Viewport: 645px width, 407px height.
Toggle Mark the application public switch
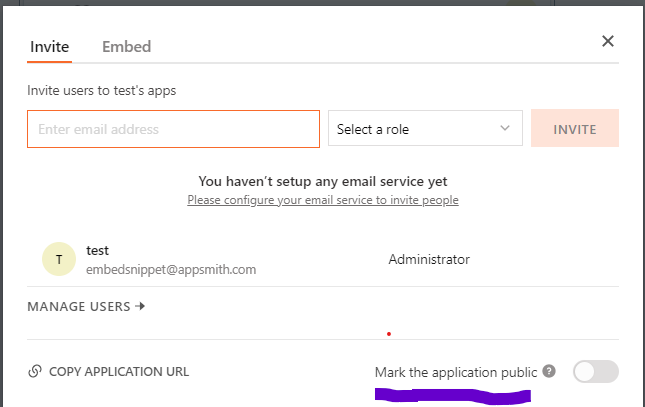tap(596, 371)
